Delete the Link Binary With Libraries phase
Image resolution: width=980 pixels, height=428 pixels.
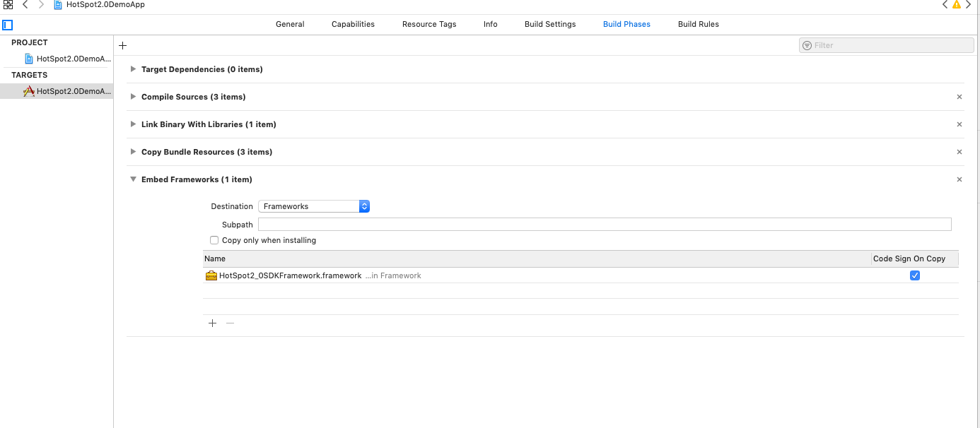point(959,124)
